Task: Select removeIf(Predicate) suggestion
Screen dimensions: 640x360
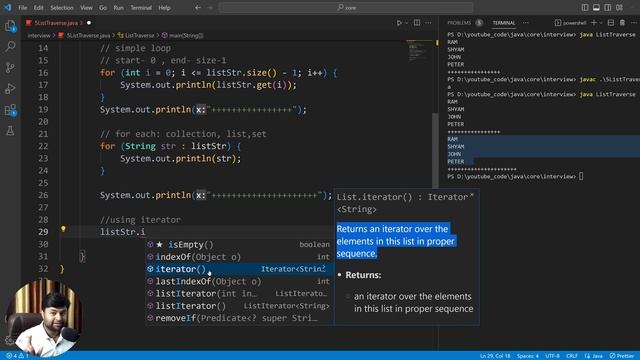Action: coord(240,318)
